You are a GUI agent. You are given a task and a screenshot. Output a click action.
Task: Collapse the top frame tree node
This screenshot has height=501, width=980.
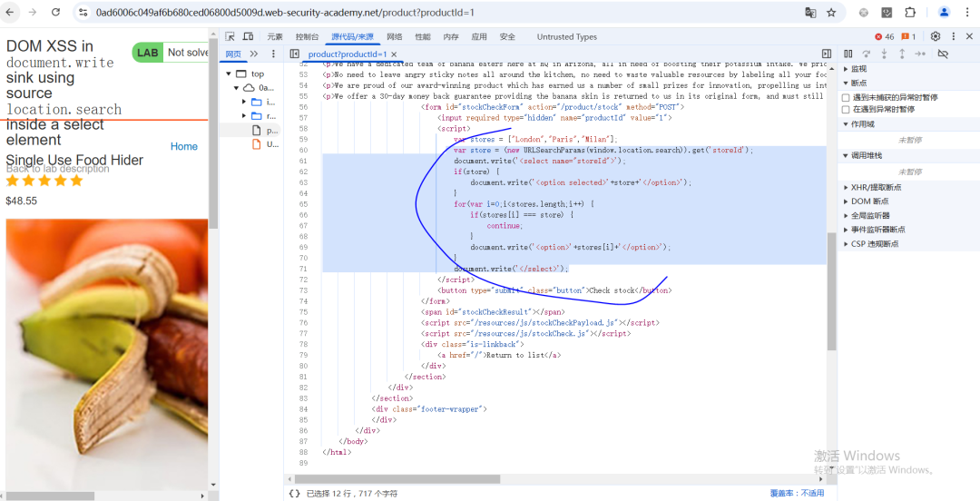[x=229, y=74]
